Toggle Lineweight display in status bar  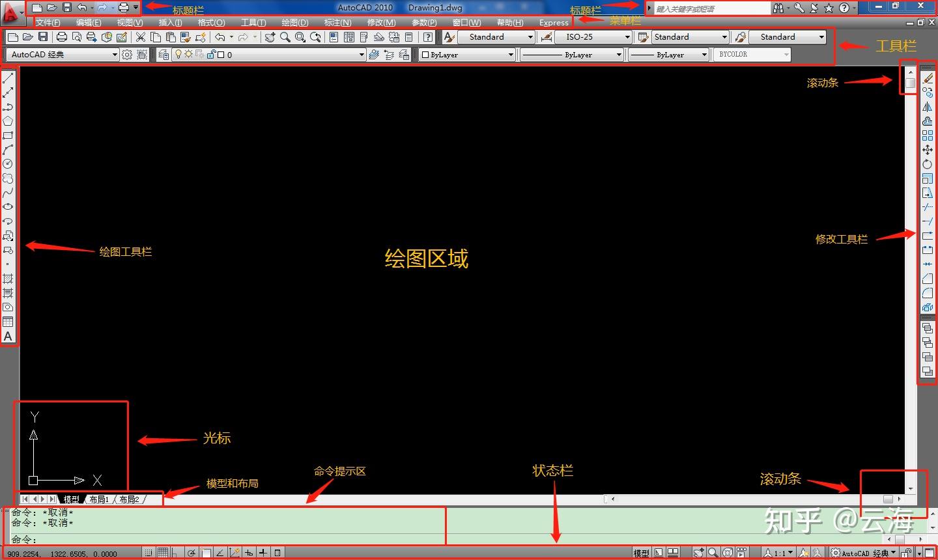click(263, 553)
